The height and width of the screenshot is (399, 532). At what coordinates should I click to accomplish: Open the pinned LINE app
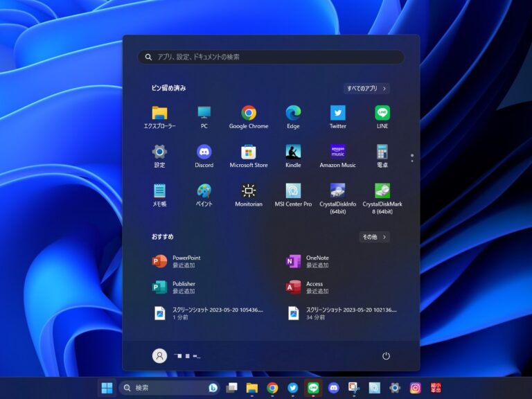(382, 117)
